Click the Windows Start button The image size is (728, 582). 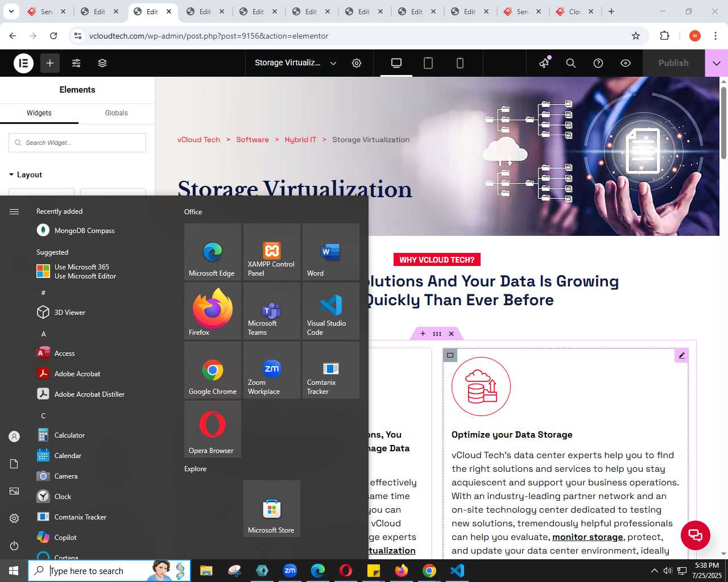coord(14,571)
